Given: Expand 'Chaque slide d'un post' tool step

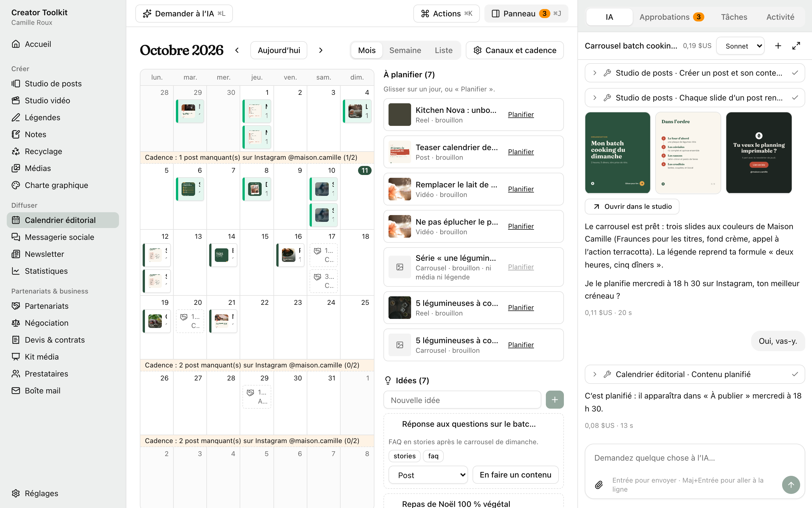Looking at the screenshot, I should (694, 98).
